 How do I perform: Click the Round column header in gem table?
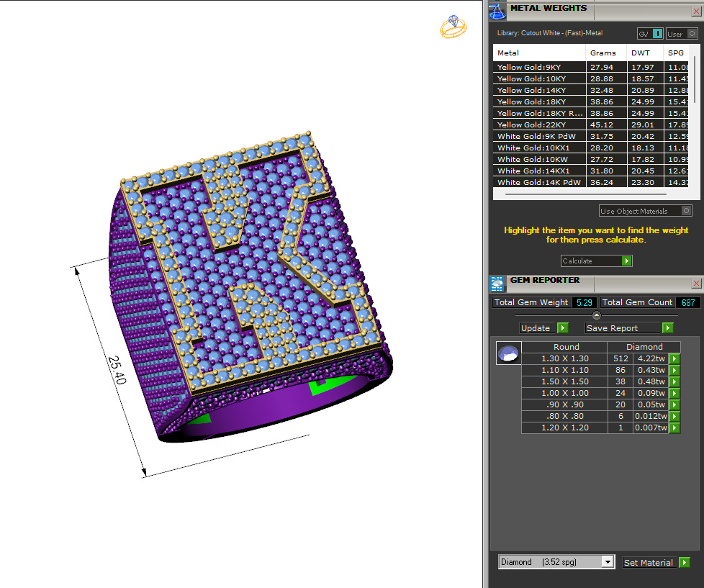[565, 347]
